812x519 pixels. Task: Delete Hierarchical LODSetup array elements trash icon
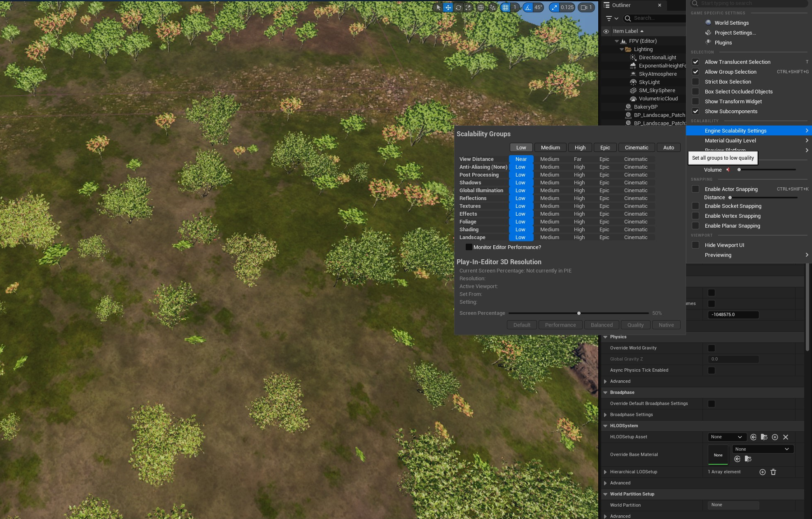(773, 472)
